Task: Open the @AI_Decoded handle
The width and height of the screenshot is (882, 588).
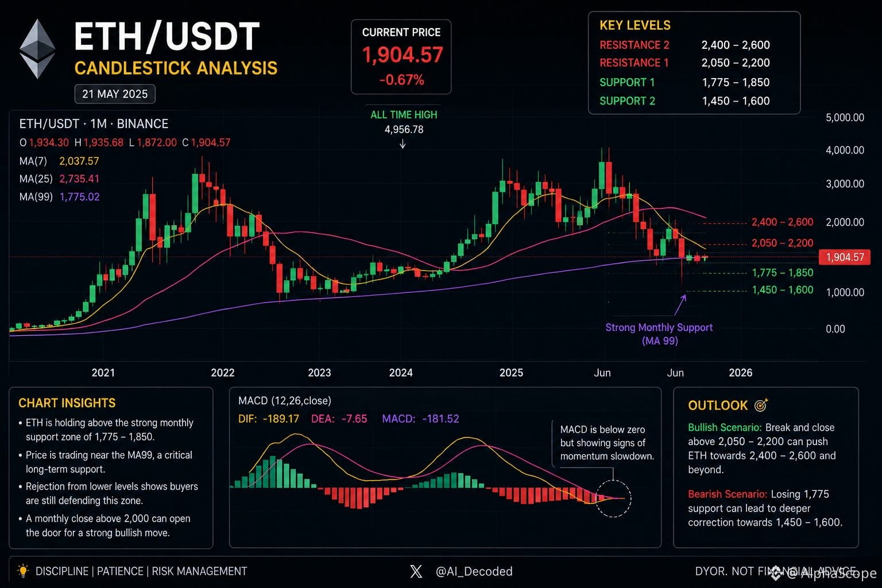Action: click(x=474, y=571)
